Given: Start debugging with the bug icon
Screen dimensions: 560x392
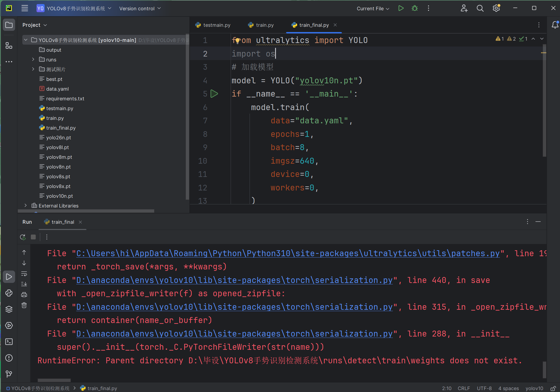Looking at the screenshot, I should pos(414,8).
